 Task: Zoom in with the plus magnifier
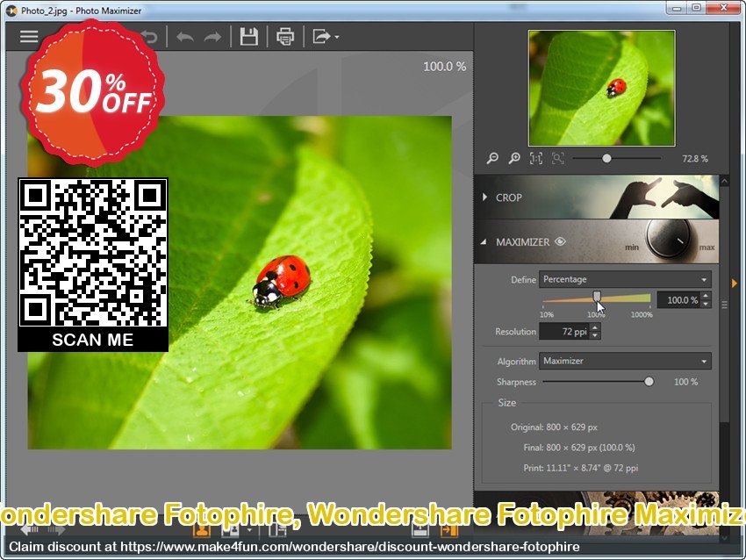(514, 158)
